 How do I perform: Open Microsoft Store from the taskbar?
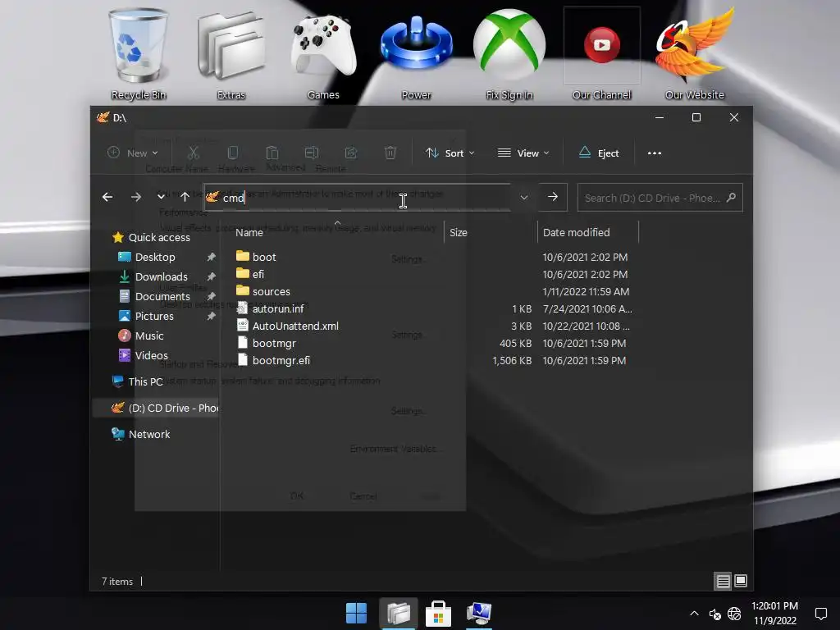438,614
